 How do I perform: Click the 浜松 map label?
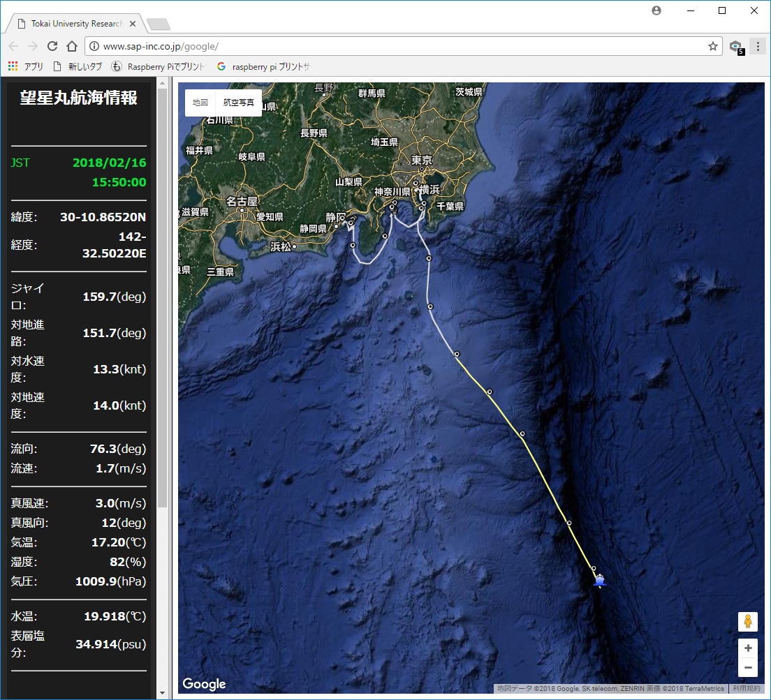[x=281, y=246]
